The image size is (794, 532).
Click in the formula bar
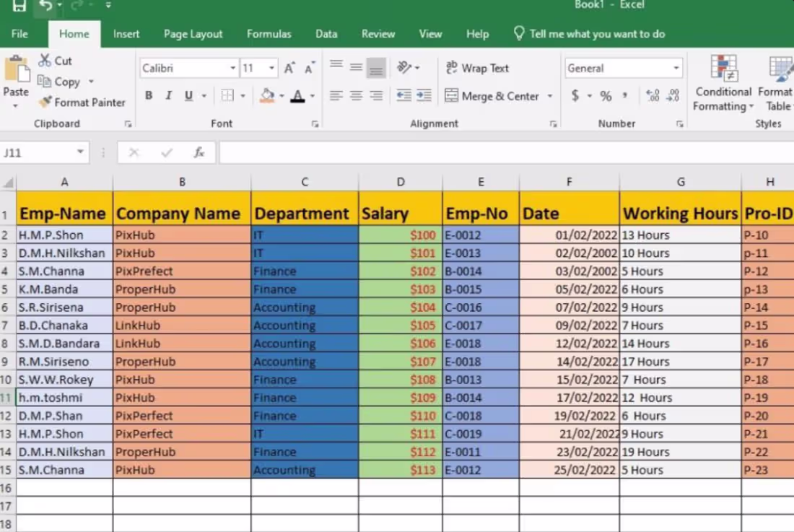click(x=507, y=152)
